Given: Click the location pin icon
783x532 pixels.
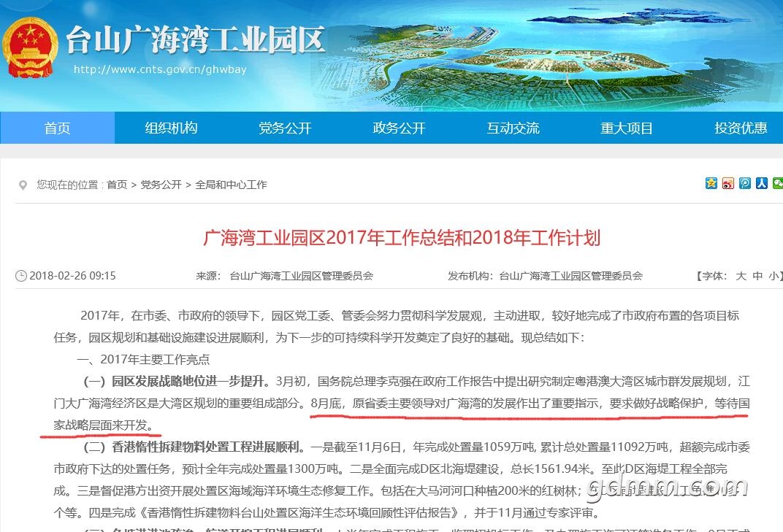Looking at the screenshot, I should pyautogui.click(x=23, y=185).
